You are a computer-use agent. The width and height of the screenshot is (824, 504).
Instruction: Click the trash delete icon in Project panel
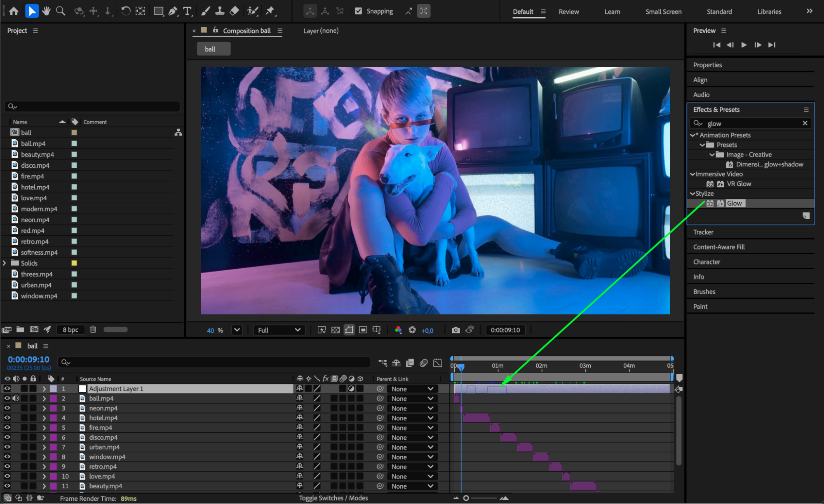click(93, 329)
